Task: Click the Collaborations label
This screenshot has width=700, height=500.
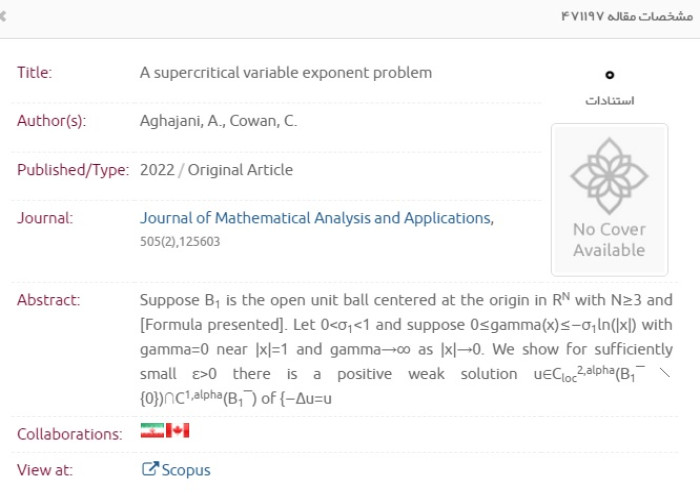Action: [70, 434]
